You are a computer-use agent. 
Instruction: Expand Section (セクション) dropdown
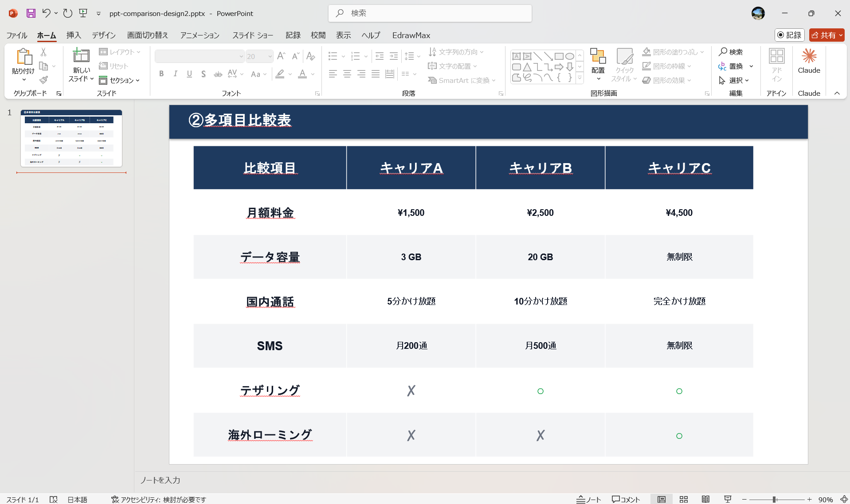[x=119, y=80]
